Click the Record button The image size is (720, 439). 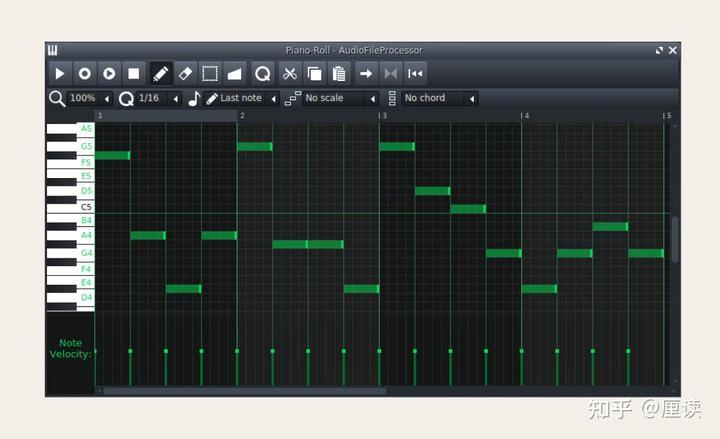[x=84, y=73]
